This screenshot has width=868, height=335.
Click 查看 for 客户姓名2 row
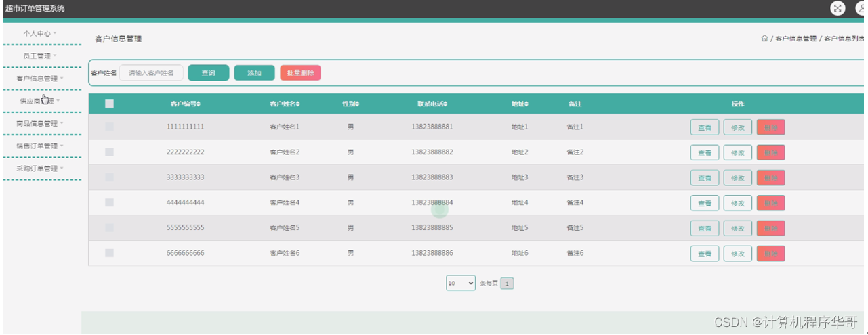tap(705, 152)
